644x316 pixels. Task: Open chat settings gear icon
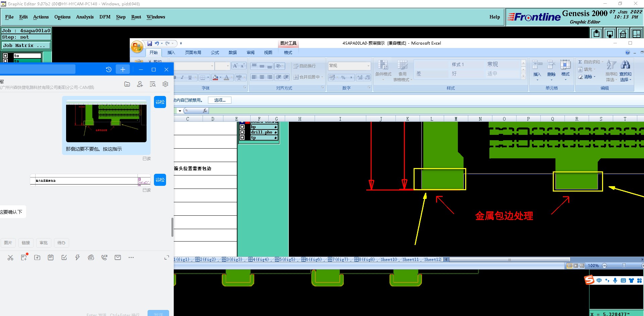[165, 84]
